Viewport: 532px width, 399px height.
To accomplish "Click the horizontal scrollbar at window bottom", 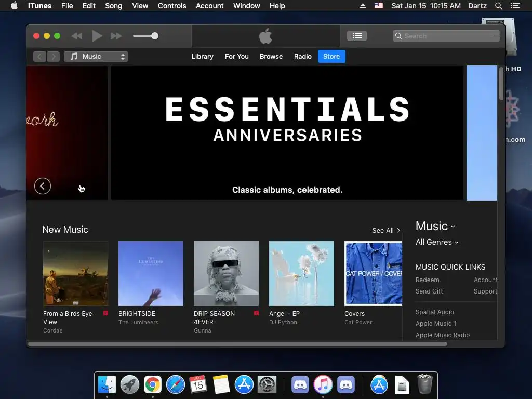I will [237, 344].
